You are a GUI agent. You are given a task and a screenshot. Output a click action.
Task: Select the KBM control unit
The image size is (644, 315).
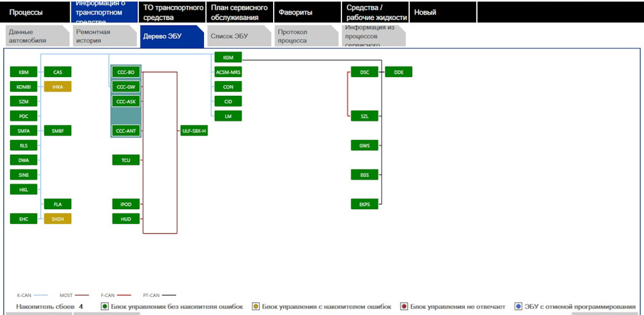23,72
